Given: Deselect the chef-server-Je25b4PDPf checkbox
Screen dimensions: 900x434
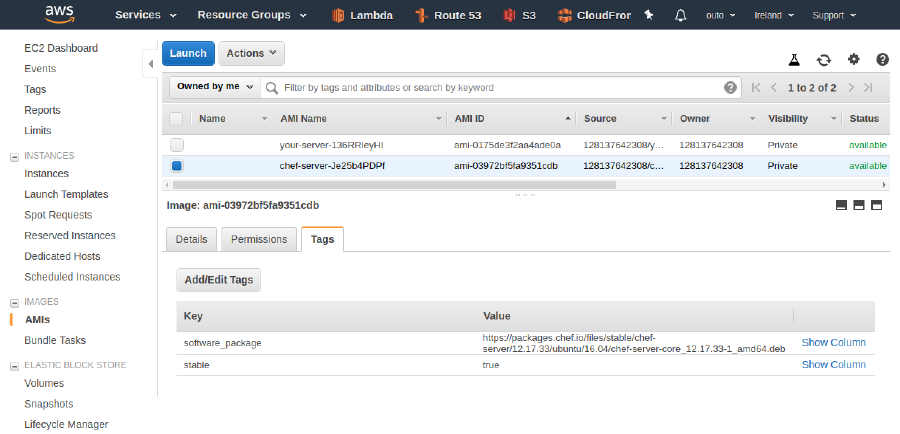Looking at the screenshot, I should coord(177,166).
